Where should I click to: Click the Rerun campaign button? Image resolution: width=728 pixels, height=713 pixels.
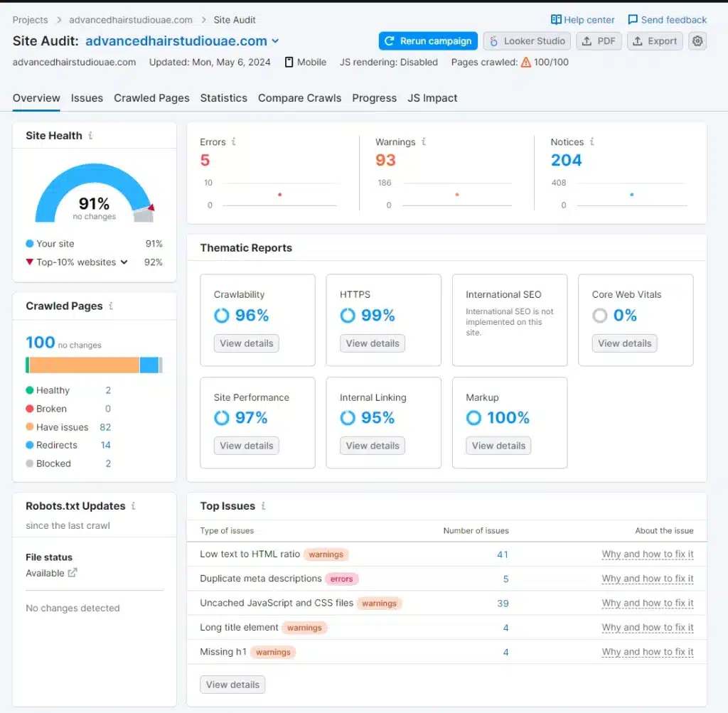tap(428, 41)
